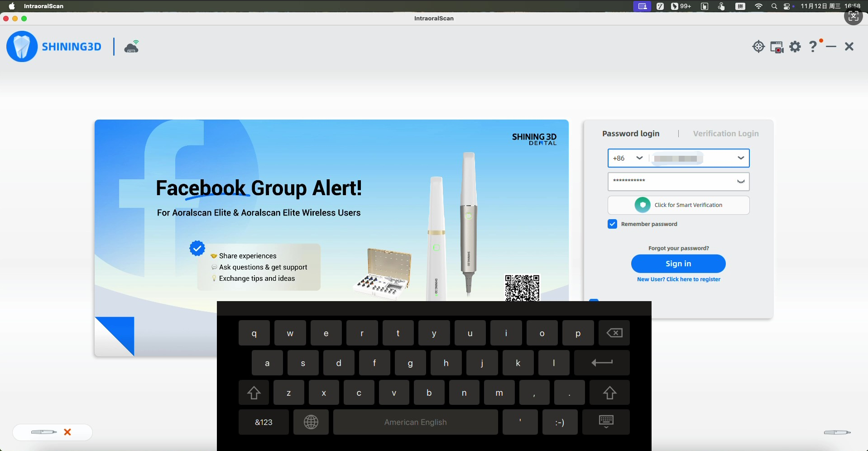The width and height of the screenshot is (868, 451).
Task: Focus the password input field
Action: (x=679, y=182)
